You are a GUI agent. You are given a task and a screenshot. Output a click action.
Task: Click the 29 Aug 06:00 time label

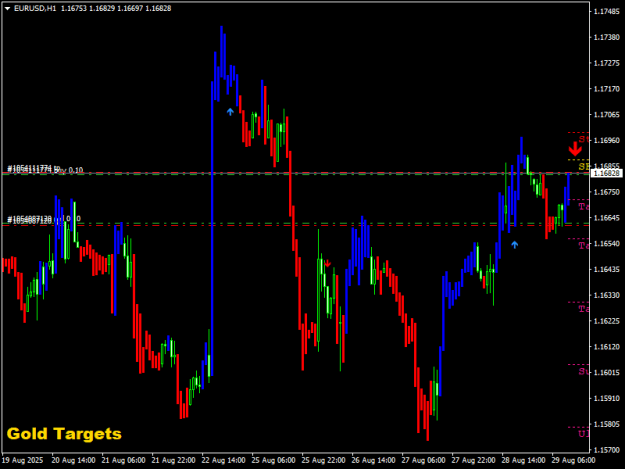click(x=573, y=460)
